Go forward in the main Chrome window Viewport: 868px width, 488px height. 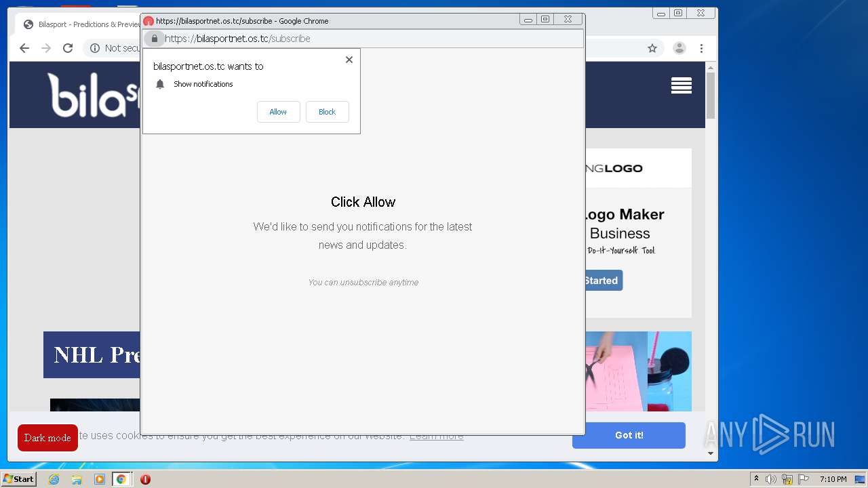click(46, 48)
